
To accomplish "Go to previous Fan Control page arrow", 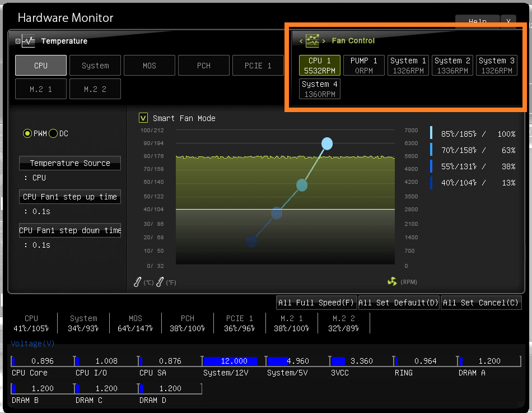I will click(x=301, y=41).
